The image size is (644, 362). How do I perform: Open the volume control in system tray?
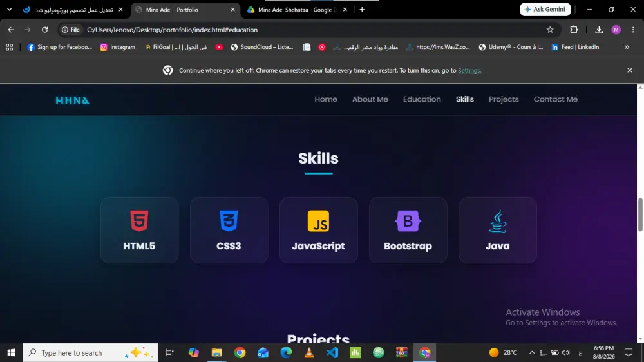tap(566, 352)
